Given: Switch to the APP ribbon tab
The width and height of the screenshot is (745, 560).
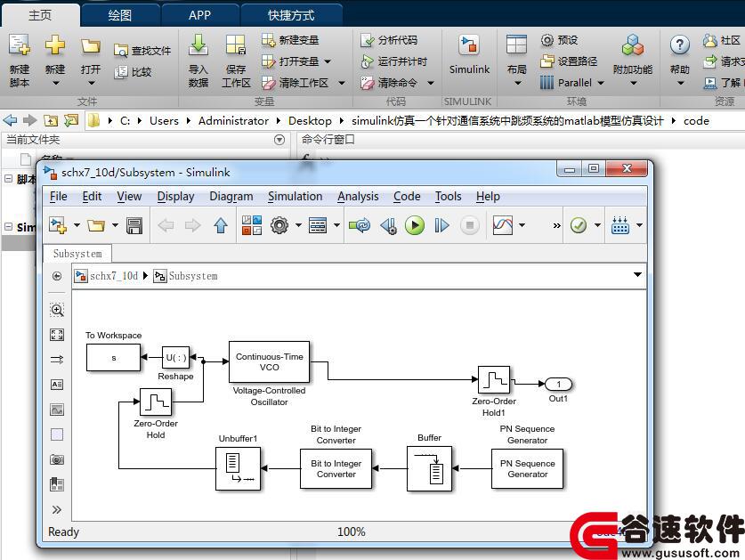Looking at the screenshot, I should 200,15.
